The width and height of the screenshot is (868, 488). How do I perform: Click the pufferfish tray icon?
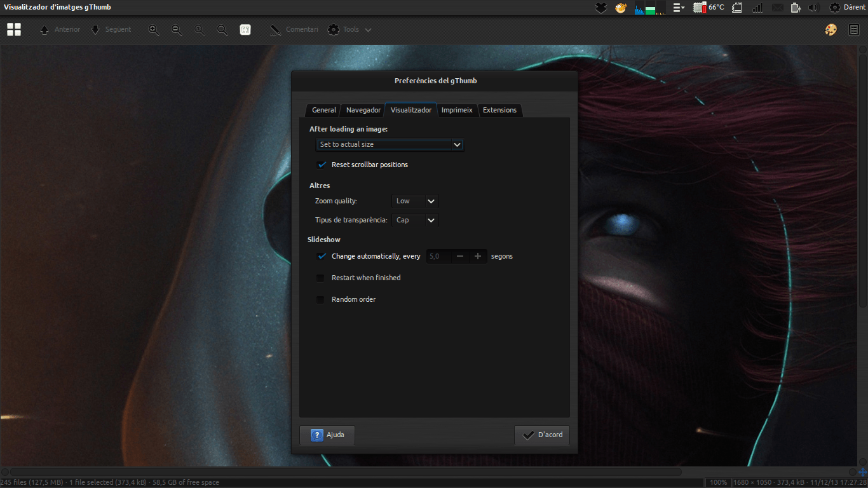(x=621, y=8)
